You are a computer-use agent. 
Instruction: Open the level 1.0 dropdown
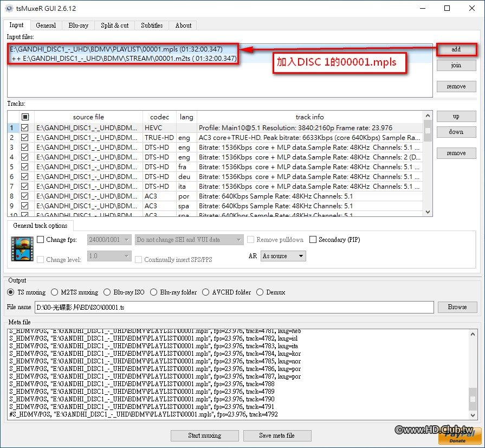[109, 256]
